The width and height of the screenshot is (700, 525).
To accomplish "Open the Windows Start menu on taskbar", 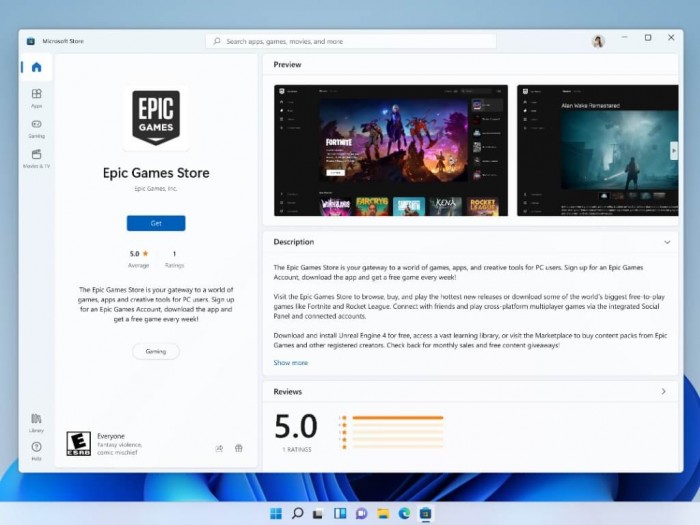I will point(276,513).
